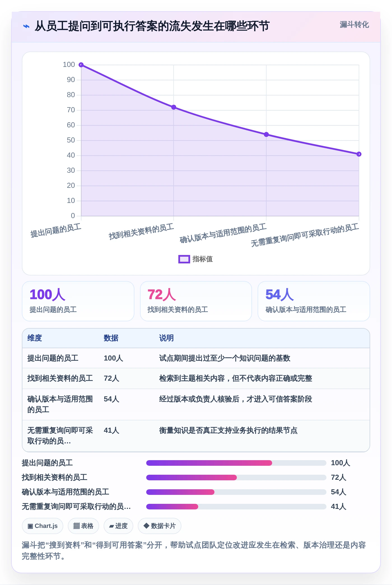
Task: Click description 试点期间提出过至少一个知识问题的基数
Action: (225, 358)
